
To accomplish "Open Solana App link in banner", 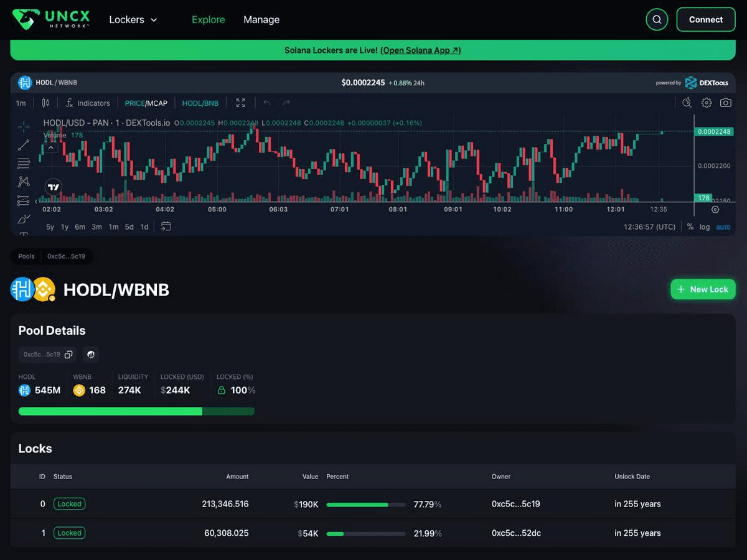I will tap(420, 50).
